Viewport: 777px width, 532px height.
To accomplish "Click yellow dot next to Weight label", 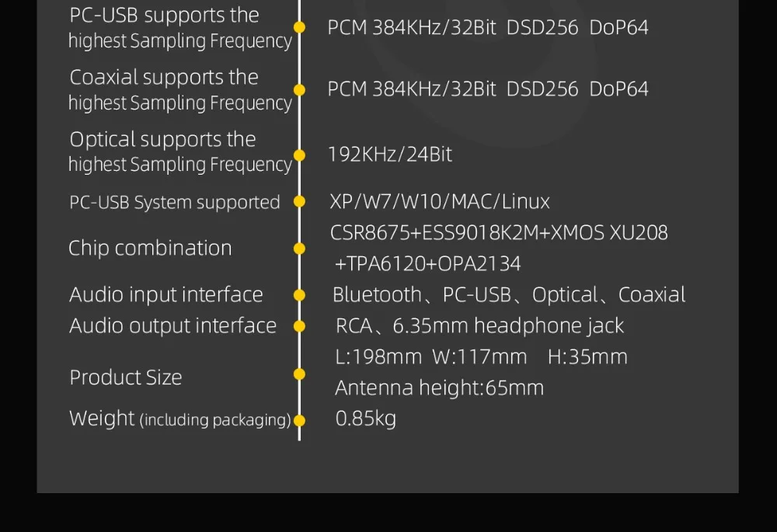I will pyautogui.click(x=299, y=420).
